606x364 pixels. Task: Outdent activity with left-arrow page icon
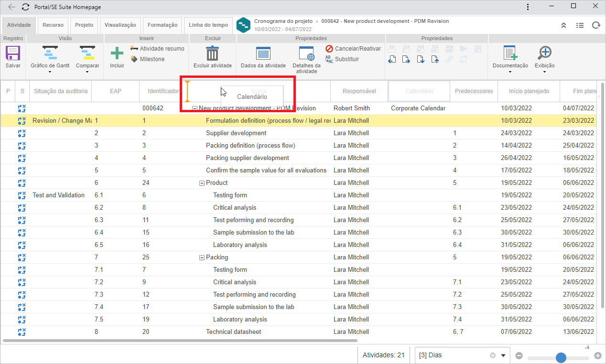pos(392,60)
